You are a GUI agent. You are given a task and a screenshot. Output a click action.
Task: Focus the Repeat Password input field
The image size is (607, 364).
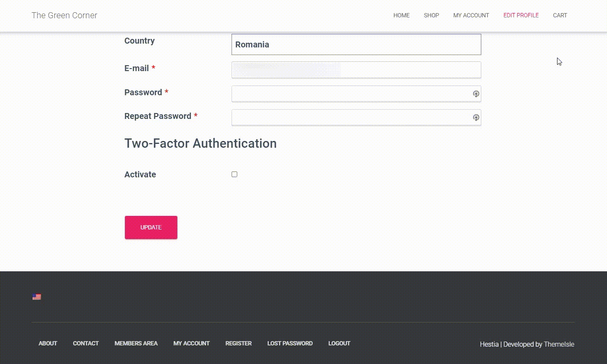[356, 118]
